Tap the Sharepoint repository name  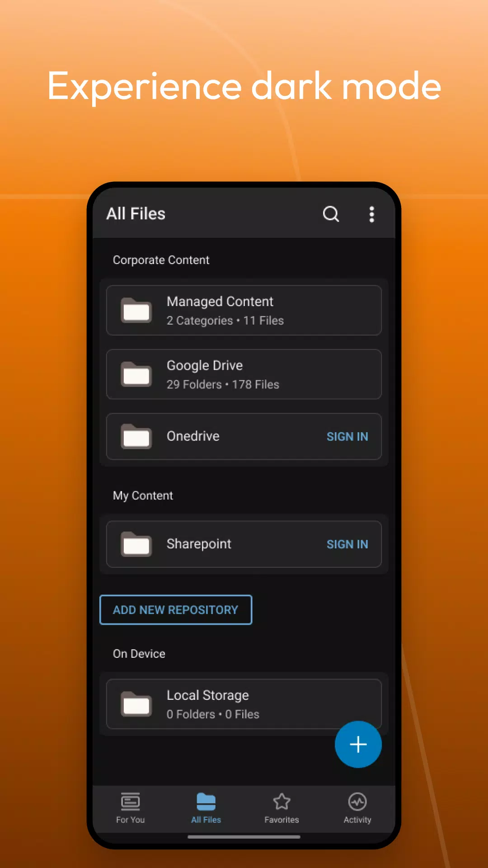199,544
